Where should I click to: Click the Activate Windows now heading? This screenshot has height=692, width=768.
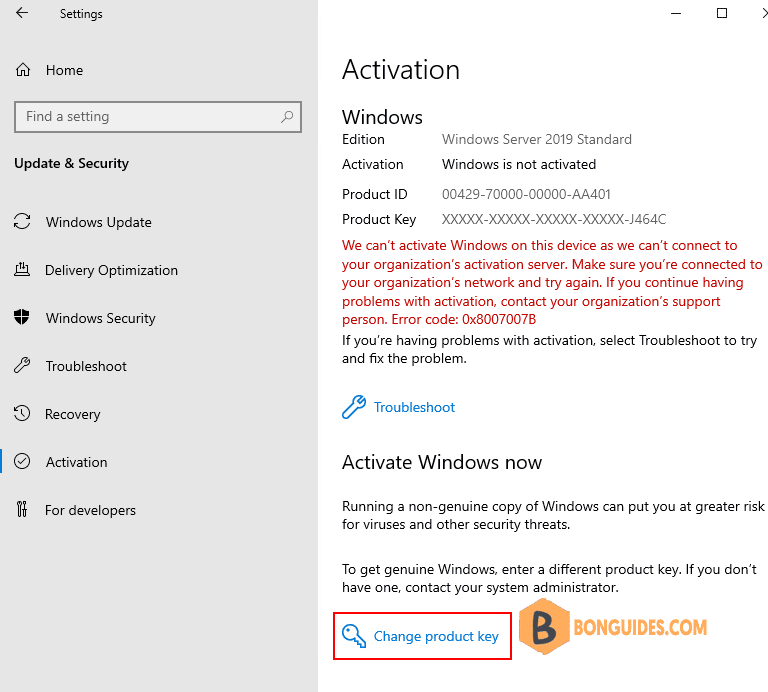[442, 462]
